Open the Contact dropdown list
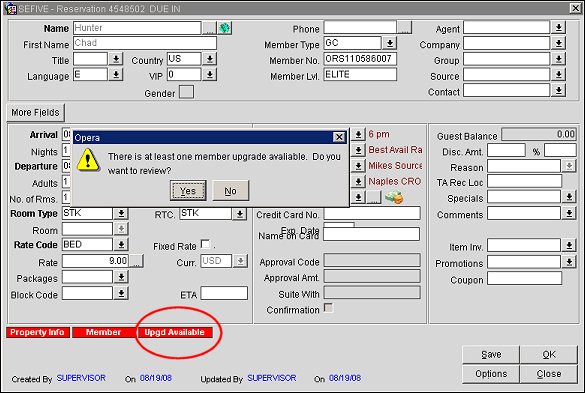The height and width of the screenshot is (393, 585). [x=559, y=90]
